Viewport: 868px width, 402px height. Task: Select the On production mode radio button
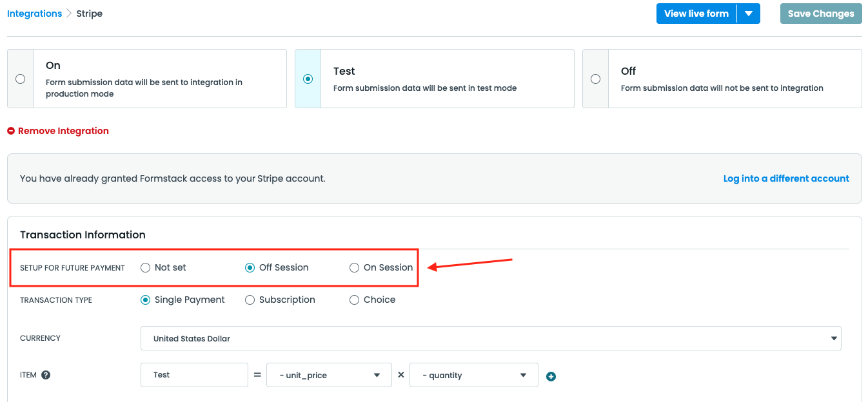[x=20, y=79]
